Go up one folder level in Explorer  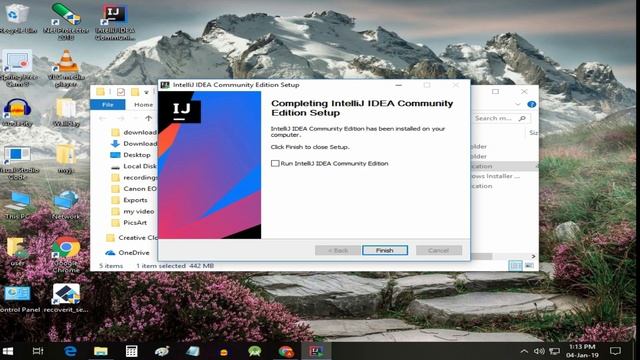[x=148, y=118]
